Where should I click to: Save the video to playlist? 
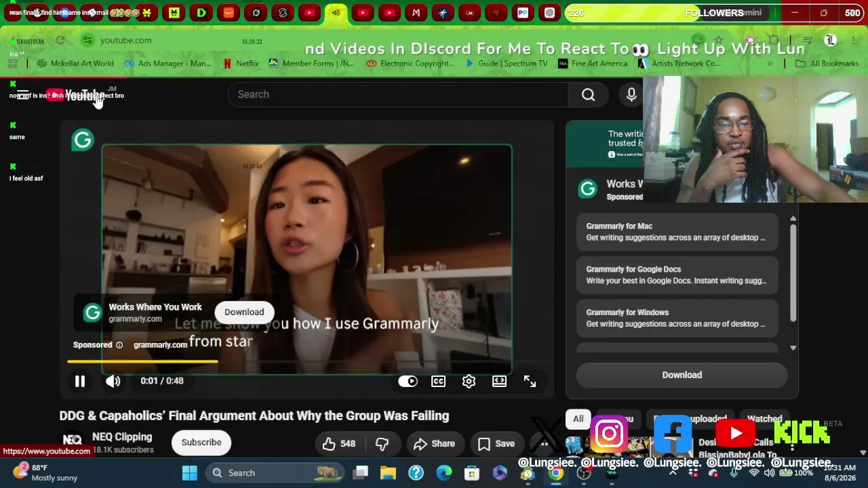pyautogui.click(x=496, y=444)
